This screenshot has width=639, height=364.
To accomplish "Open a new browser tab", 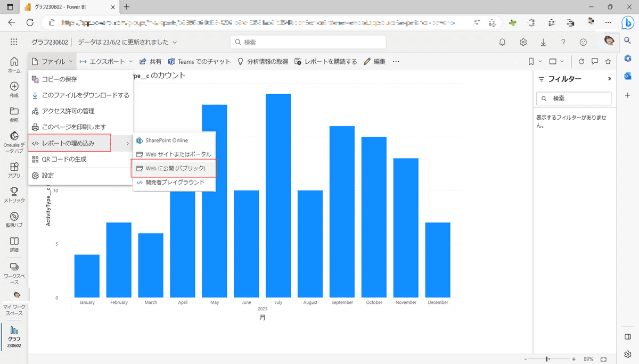I will [126, 7].
